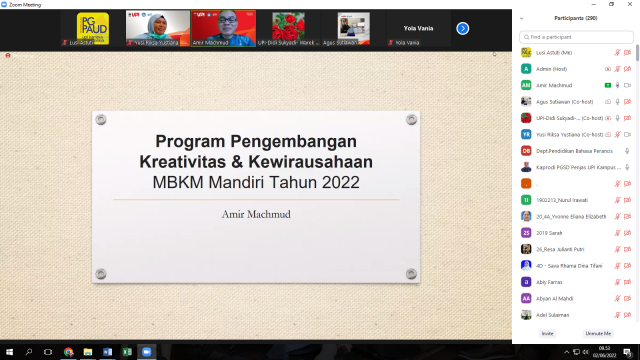This screenshot has width=640, height=360.
Task: Select participant Admin (Host) in the list
Action: pyautogui.click(x=576, y=69)
